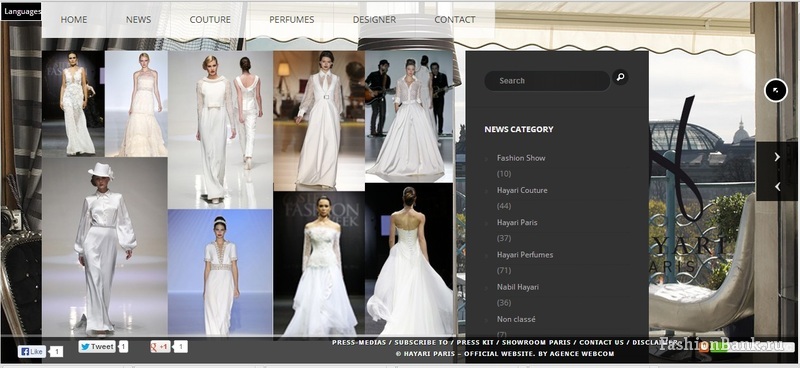Image resolution: width=800 pixels, height=368 pixels.
Task: Select the Fashion Show category
Action: pos(521,158)
